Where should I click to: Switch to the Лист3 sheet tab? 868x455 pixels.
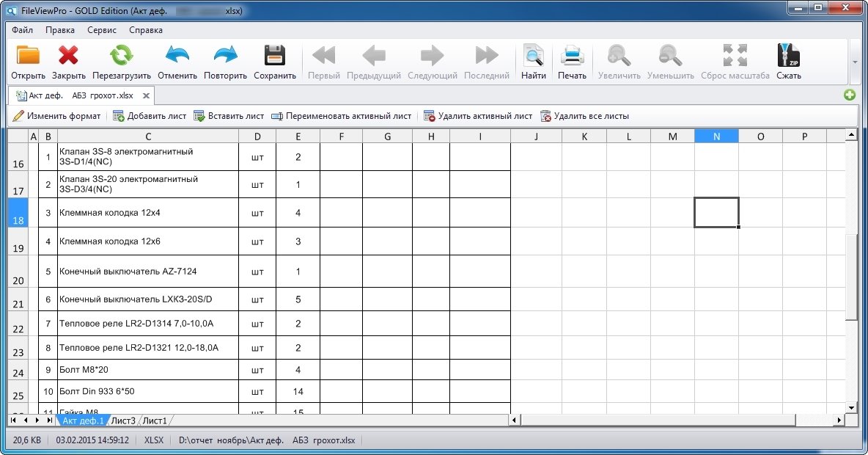tap(123, 421)
